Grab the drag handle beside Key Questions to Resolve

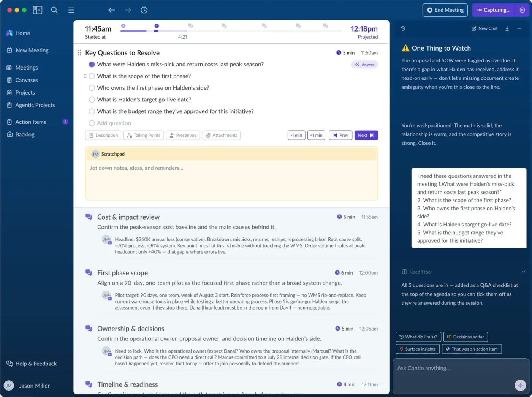click(x=79, y=53)
